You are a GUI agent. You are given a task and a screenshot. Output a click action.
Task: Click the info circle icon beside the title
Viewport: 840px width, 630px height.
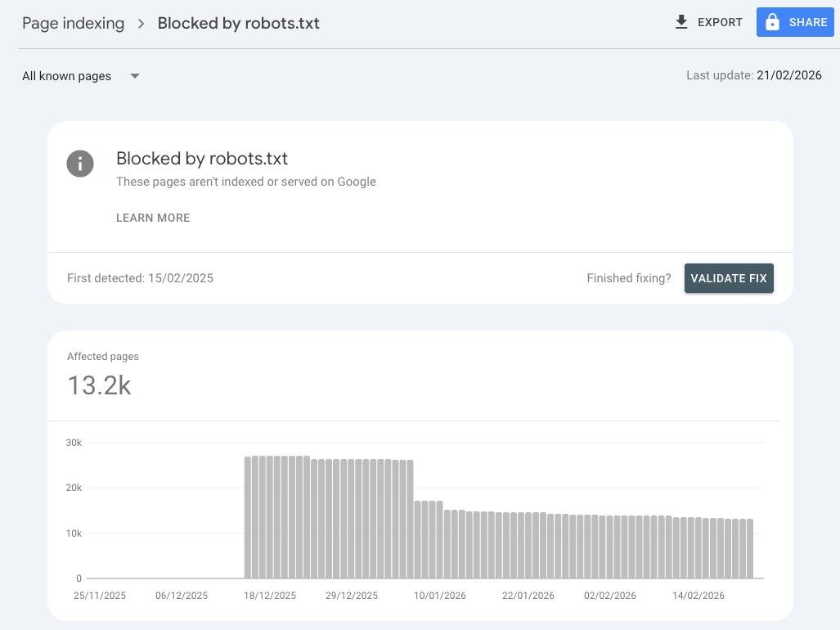(80, 164)
